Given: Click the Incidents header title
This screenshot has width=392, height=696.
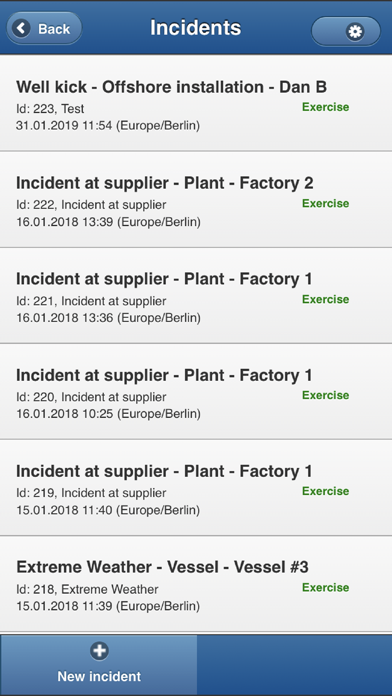Looking at the screenshot, I should [196, 28].
